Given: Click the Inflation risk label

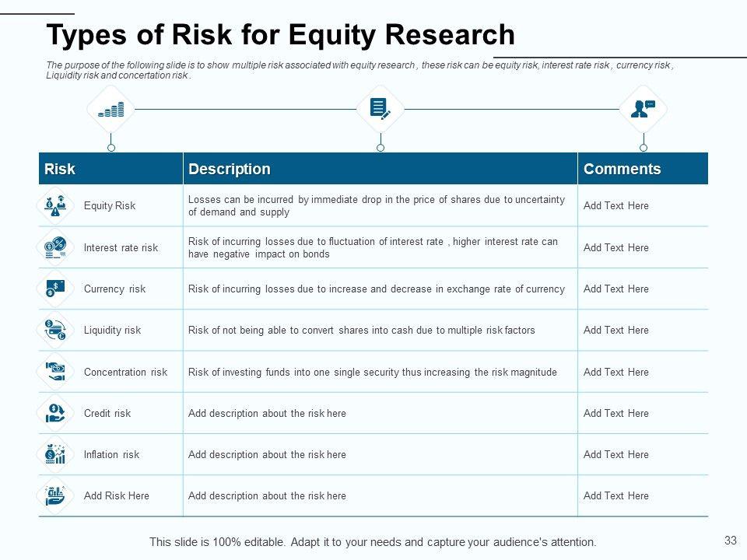Looking at the screenshot, I should click(111, 454).
